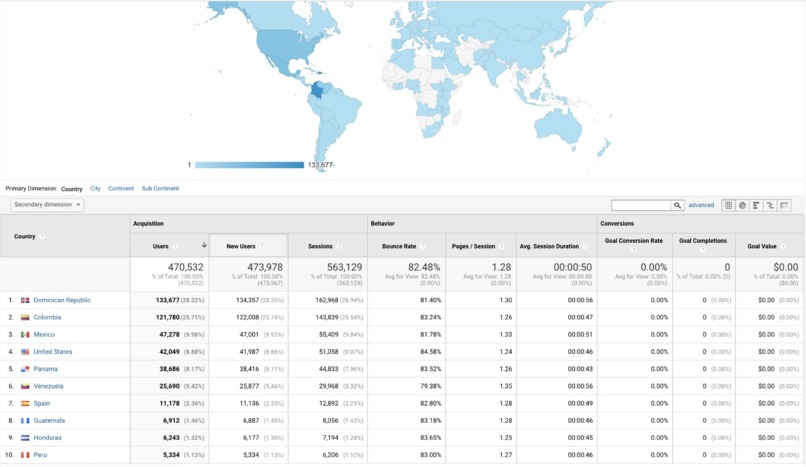Image resolution: width=806 pixels, height=467 pixels.
Task: Open the United States country link
Action: click(x=53, y=352)
